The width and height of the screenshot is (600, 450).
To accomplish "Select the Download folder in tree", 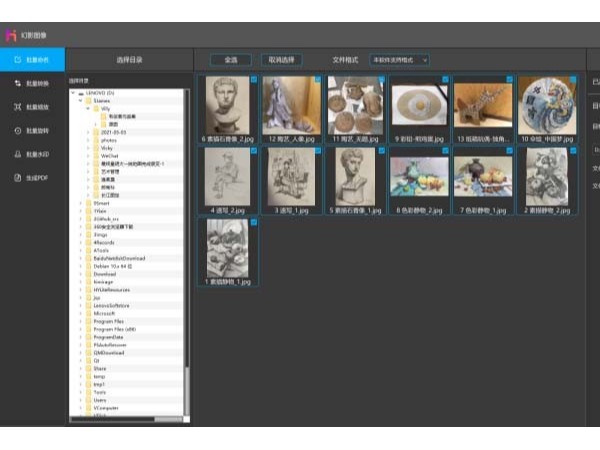I will click(104, 274).
